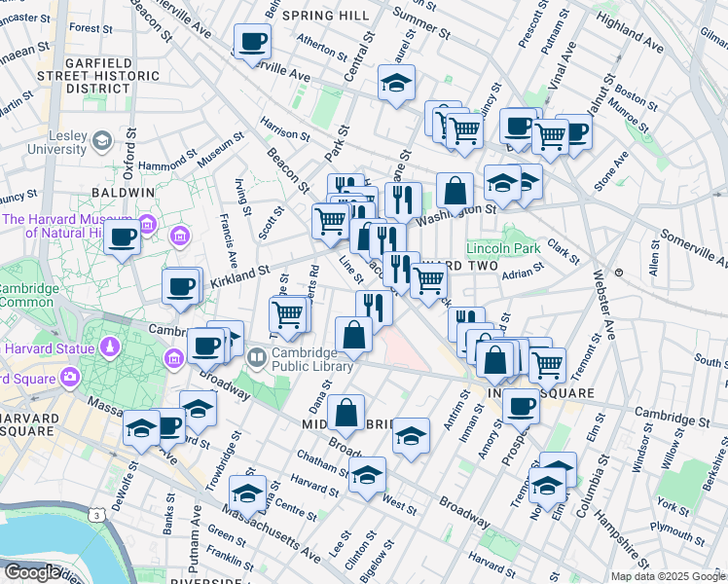Select the Lesley University label
This screenshot has height=584, width=728.
click(57, 142)
